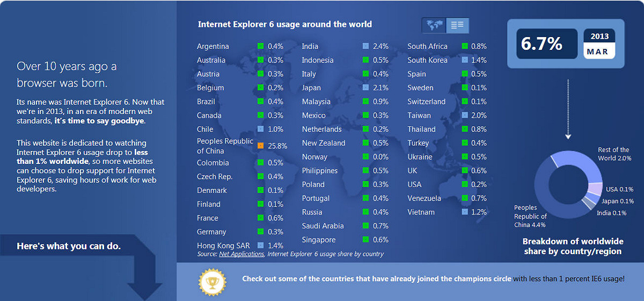The height and width of the screenshot is (301, 644).
Task: Select the New Zealand country name
Action: pyautogui.click(x=324, y=143)
